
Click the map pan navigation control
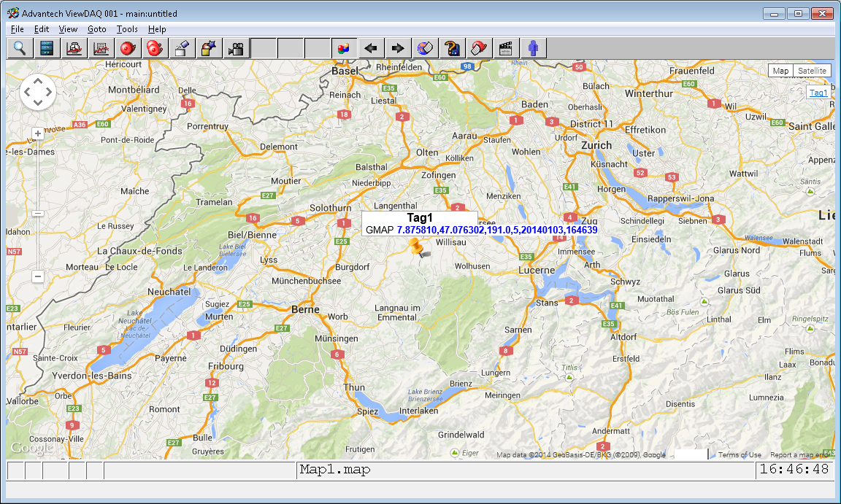(x=38, y=92)
